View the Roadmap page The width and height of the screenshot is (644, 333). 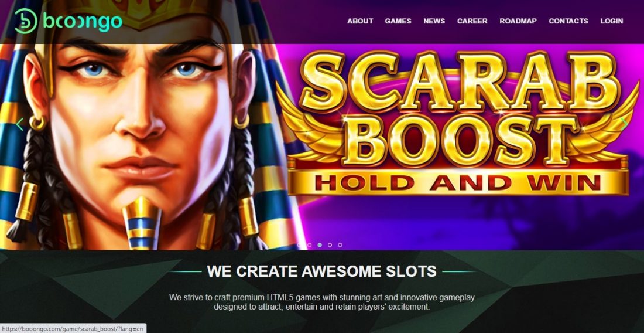518,21
